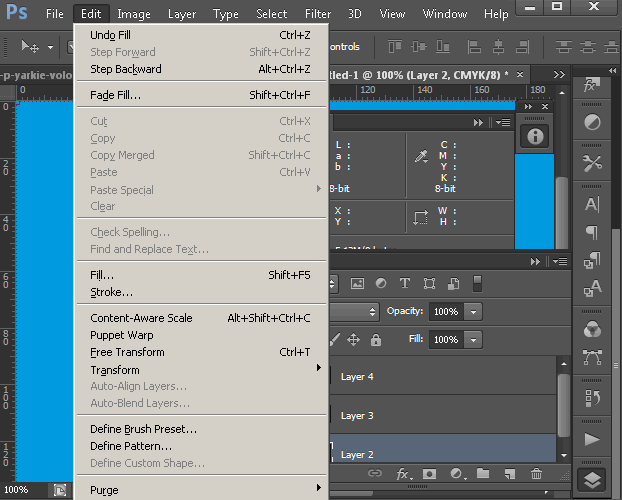The height and width of the screenshot is (500, 622).
Task: Open the Adjustments panel icon
Action: point(592,122)
